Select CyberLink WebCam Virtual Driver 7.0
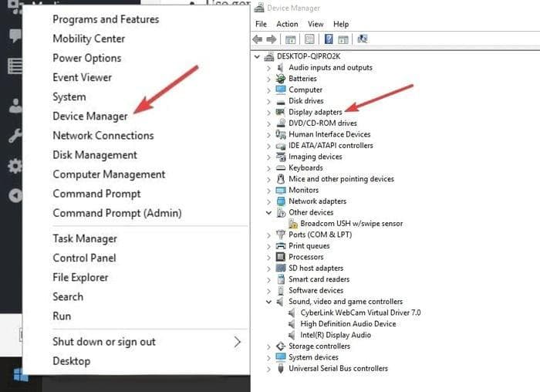Image resolution: width=540 pixels, height=392 pixels. 360,313
